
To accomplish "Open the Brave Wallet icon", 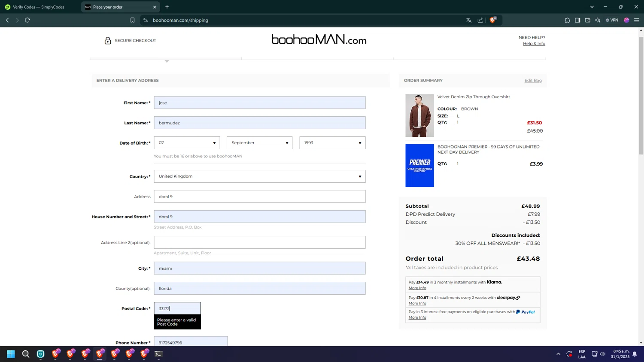I will pyautogui.click(x=587, y=20).
